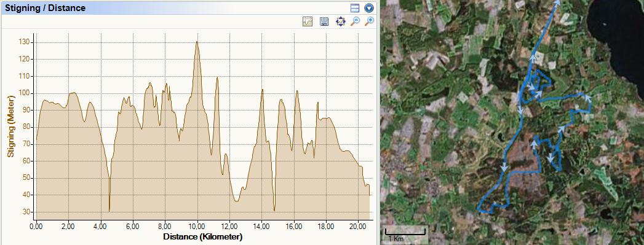Click the 1 Km map scale bar
644x245 pixels.
pos(405,235)
